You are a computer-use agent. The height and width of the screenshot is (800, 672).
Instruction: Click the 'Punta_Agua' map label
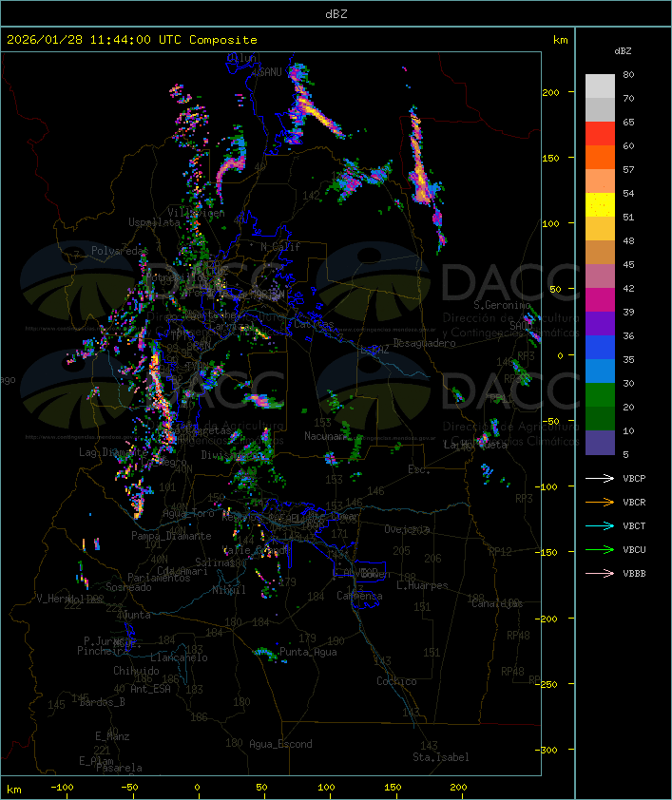point(308,652)
